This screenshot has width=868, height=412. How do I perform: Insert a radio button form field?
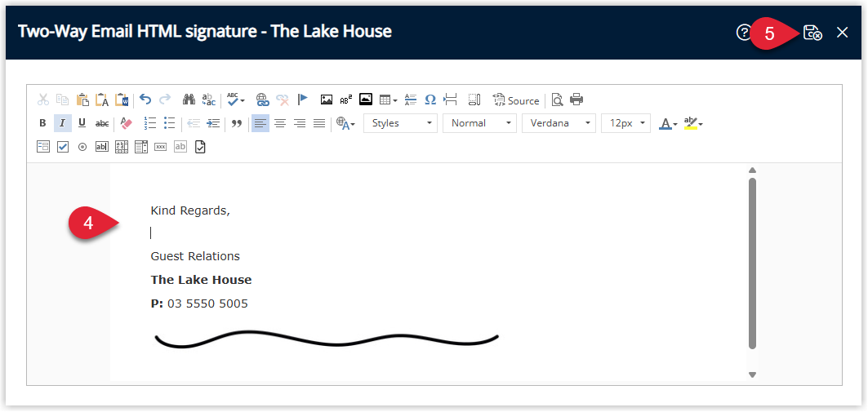82,147
